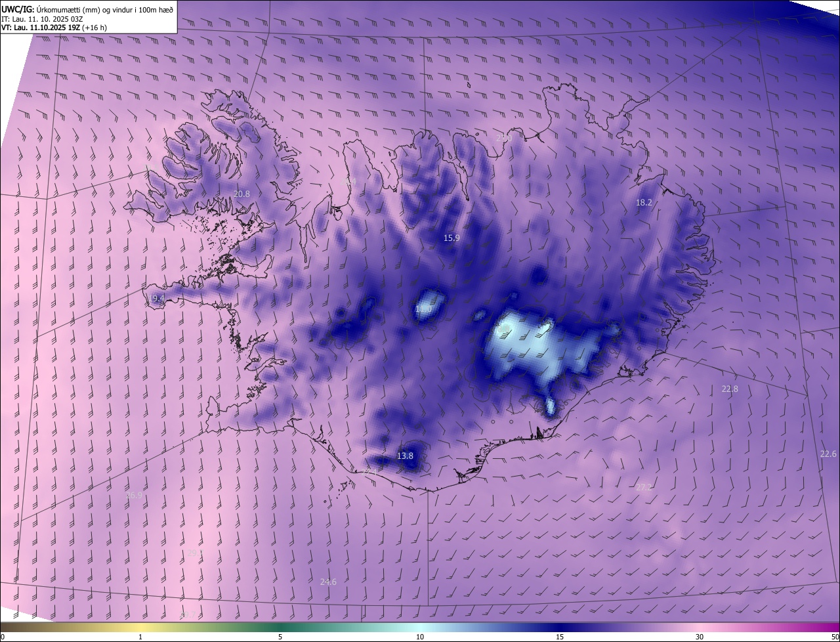Image resolution: width=840 pixels, height=642 pixels.
Task: Click the colorbar tick label 5
Action: coord(280,637)
